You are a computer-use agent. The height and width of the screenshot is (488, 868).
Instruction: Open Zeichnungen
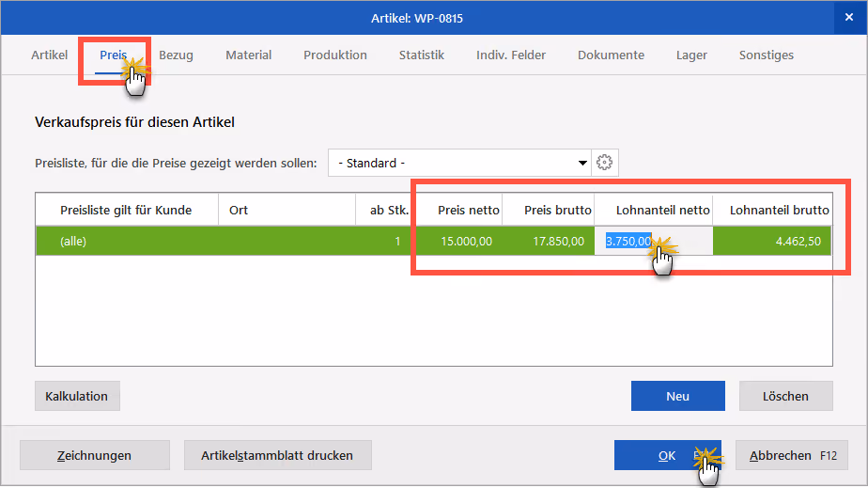click(95, 455)
